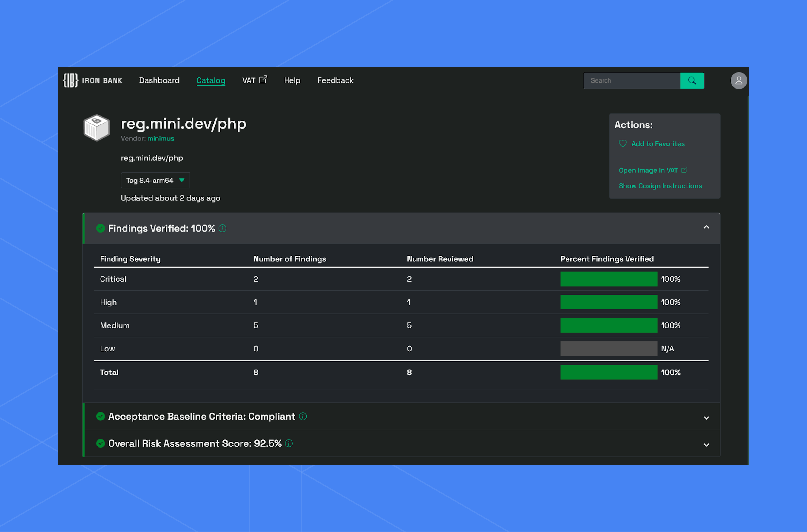Open the Feedback menu item
This screenshot has width=807, height=532.
click(x=335, y=80)
